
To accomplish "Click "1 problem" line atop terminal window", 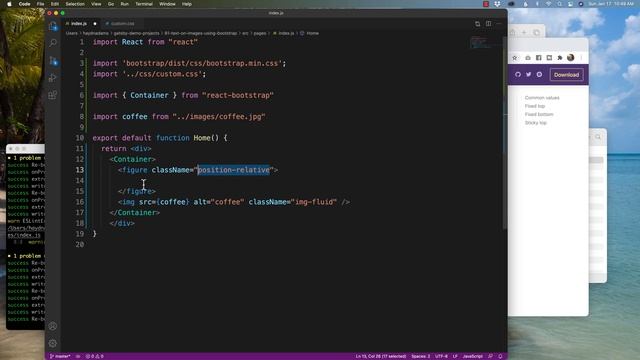I will pos(26,158).
